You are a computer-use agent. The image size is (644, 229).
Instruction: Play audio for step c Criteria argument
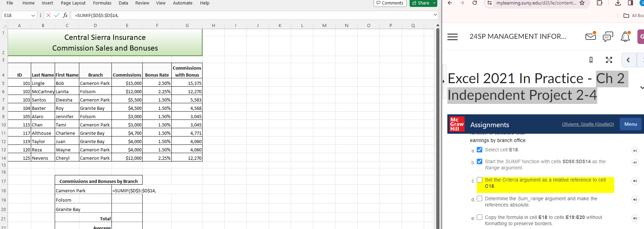tap(635, 181)
